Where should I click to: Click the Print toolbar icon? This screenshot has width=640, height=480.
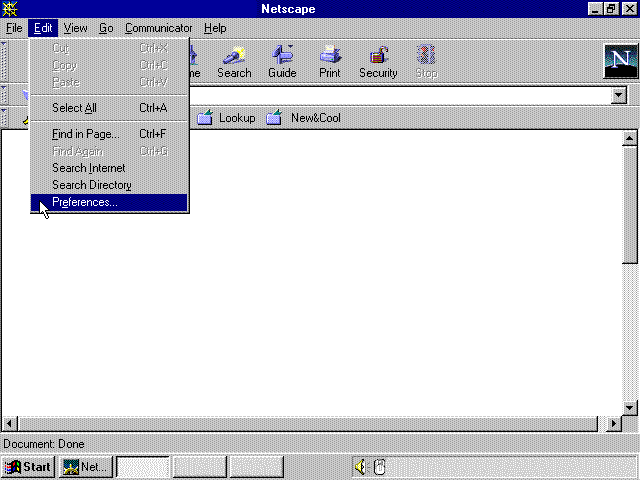tap(330, 62)
